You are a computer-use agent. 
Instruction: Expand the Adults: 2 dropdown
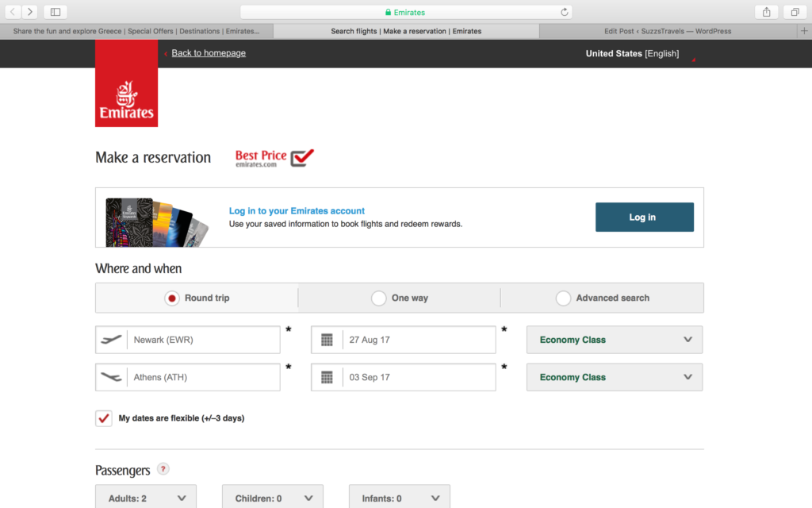[x=146, y=498]
